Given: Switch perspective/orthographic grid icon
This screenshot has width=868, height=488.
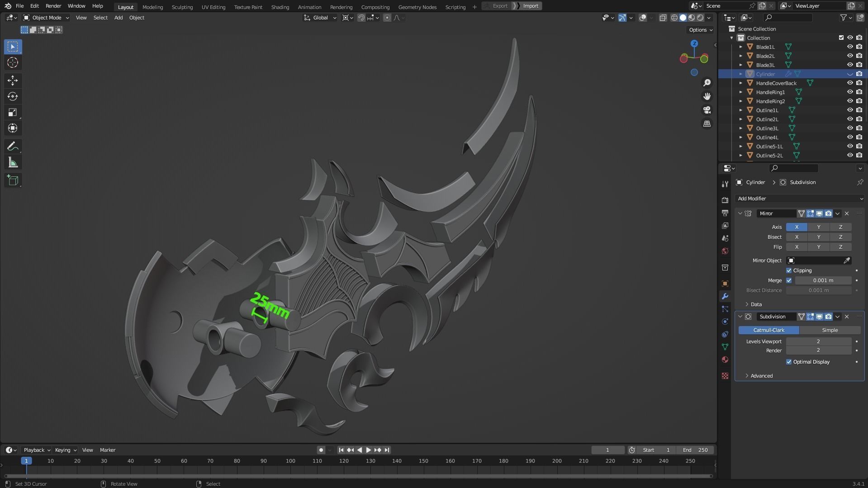Looking at the screenshot, I should click(707, 123).
